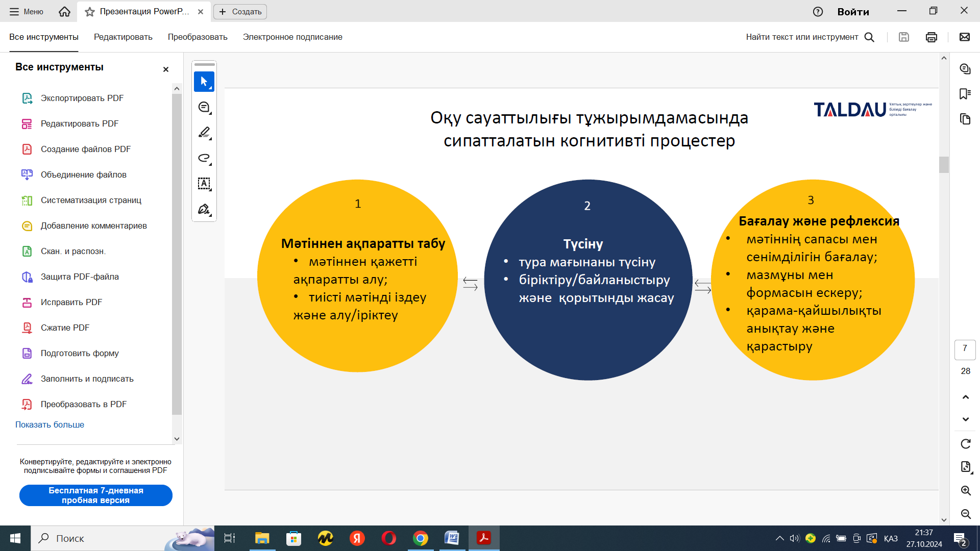Open bookmarks panel on right sidebar
Viewport: 980px width, 551px height.
click(965, 94)
